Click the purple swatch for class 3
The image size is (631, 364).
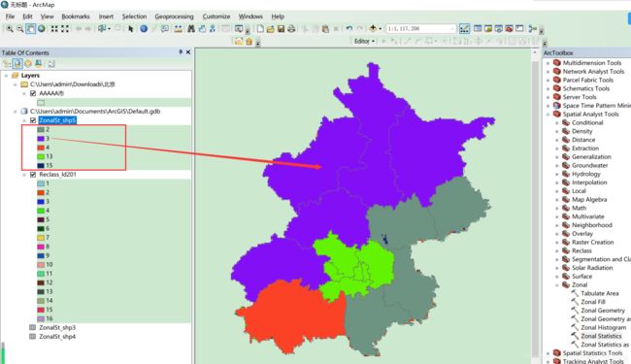(x=41, y=139)
